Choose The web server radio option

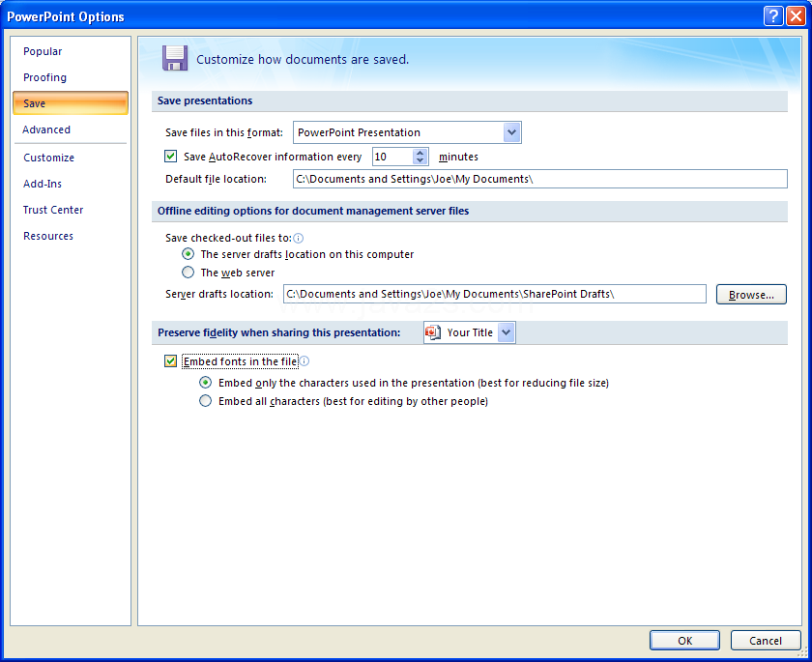[x=188, y=272]
